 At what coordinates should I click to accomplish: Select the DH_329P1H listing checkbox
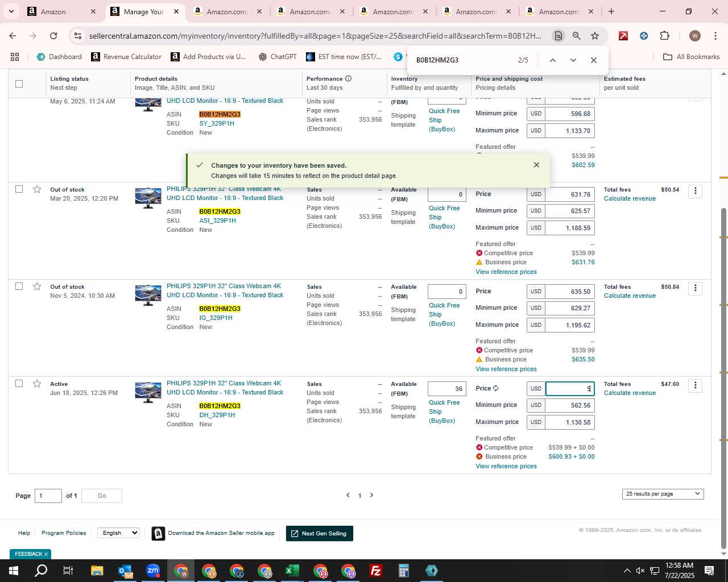(19, 384)
